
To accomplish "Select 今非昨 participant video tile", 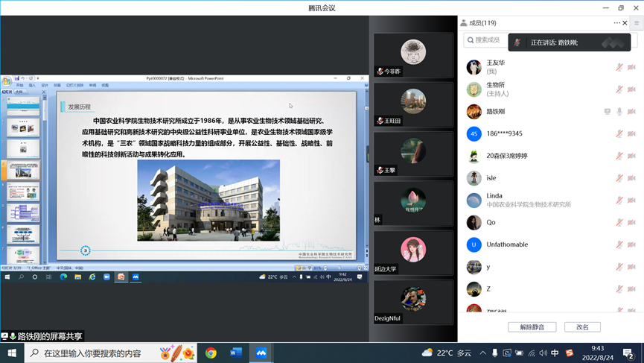I will click(x=413, y=55).
